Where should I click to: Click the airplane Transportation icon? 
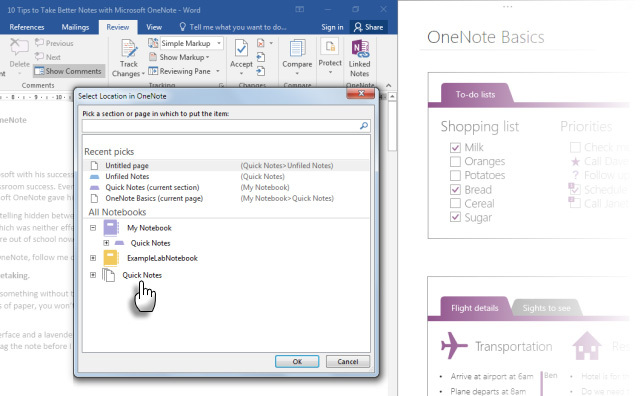point(454,345)
